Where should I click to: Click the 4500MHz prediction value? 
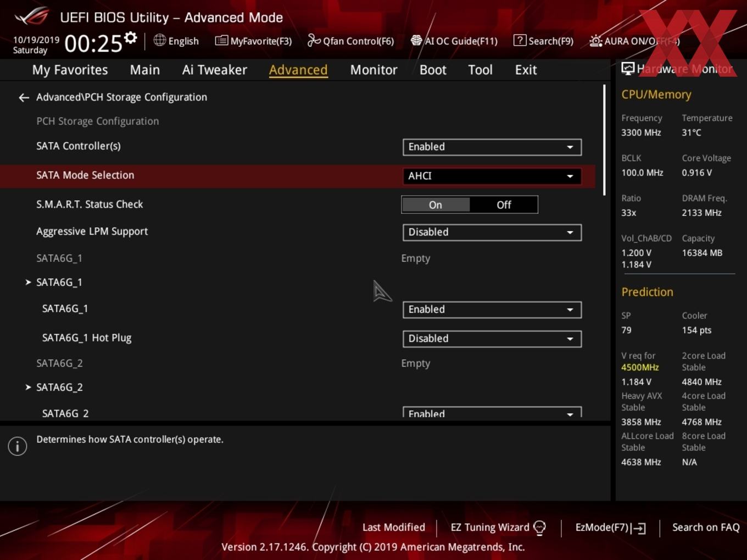pyautogui.click(x=640, y=367)
